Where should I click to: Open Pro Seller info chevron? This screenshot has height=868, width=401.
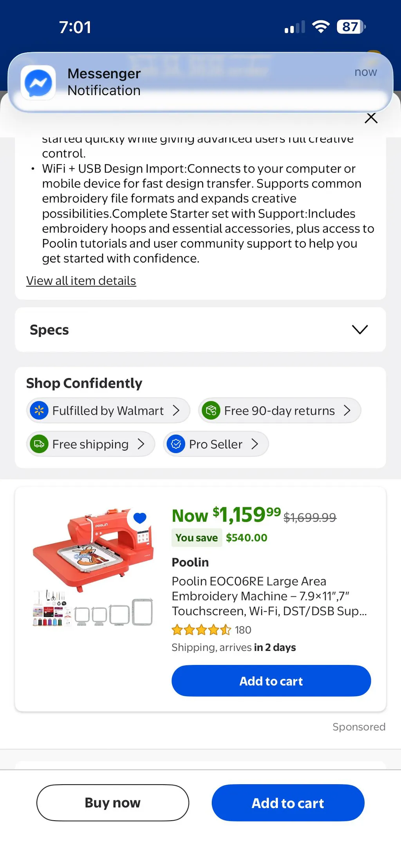(255, 444)
